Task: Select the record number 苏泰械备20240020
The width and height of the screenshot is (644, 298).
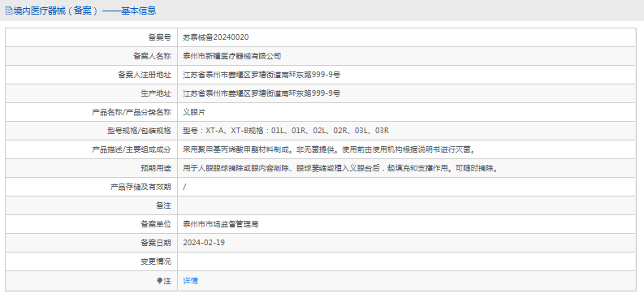Action: tap(216, 37)
